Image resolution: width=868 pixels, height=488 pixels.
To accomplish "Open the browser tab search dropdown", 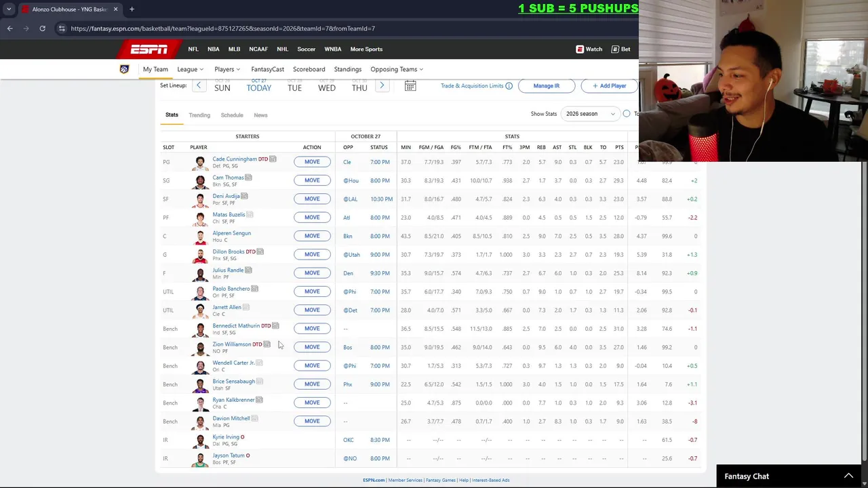I will click(9, 9).
